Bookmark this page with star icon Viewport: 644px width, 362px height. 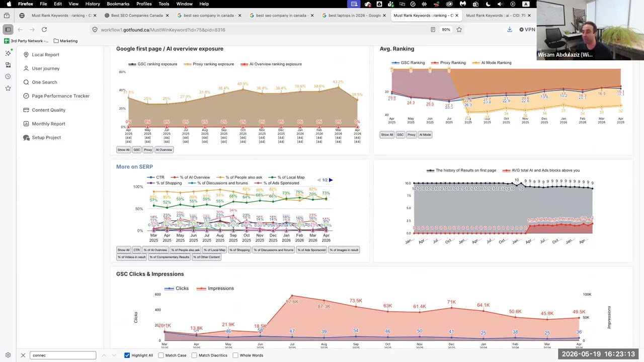click(459, 30)
